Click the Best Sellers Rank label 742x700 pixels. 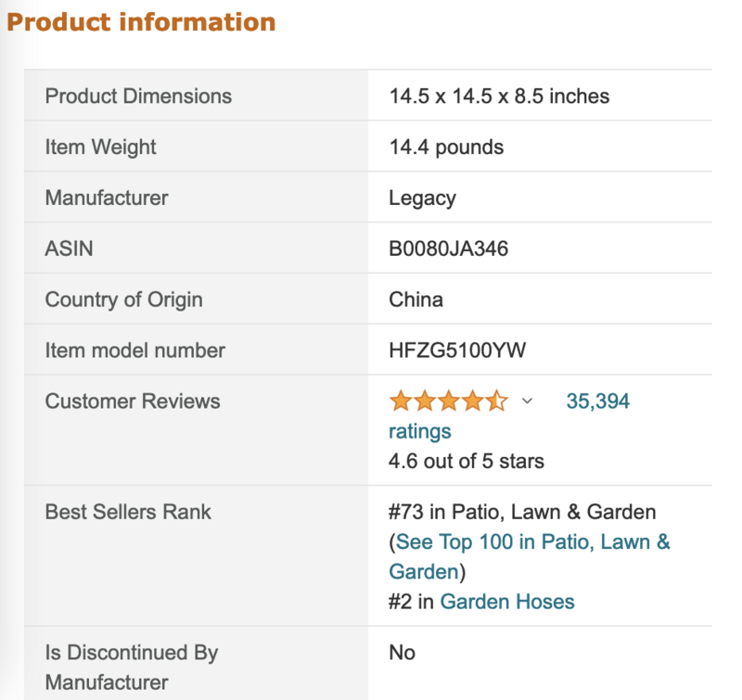click(128, 512)
